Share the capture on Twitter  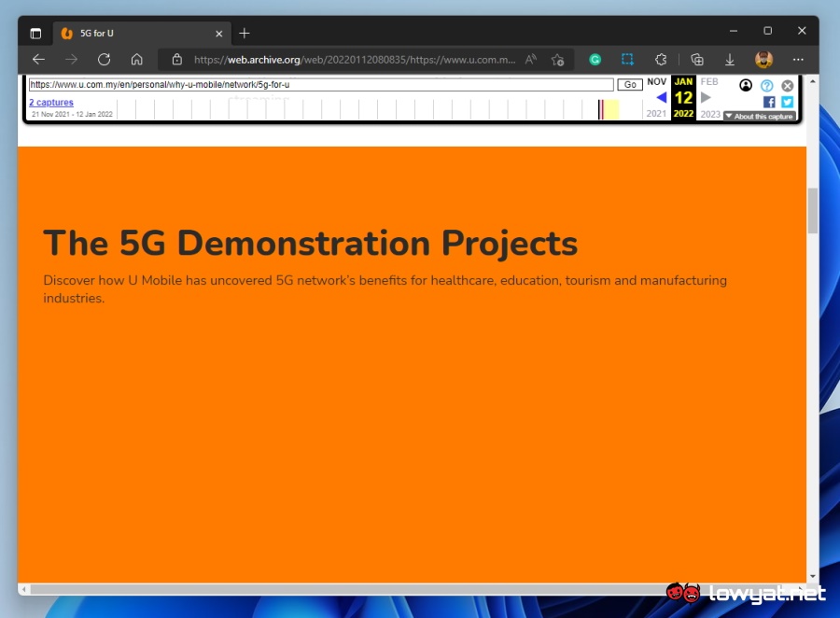tap(787, 102)
